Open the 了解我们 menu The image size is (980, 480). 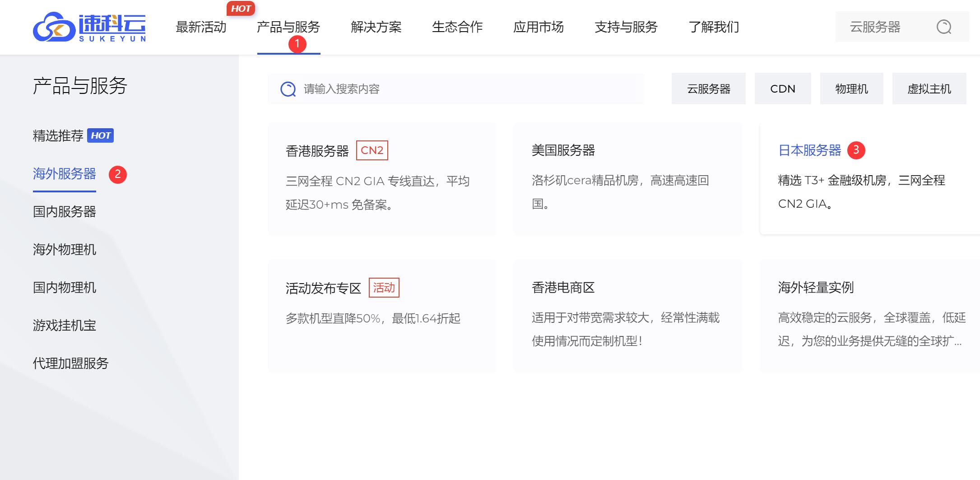pyautogui.click(x=714, y=27)
